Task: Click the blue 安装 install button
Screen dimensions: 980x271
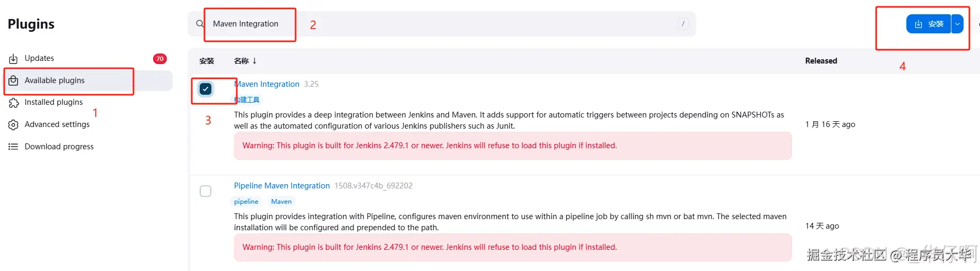Action: [929, 24]
